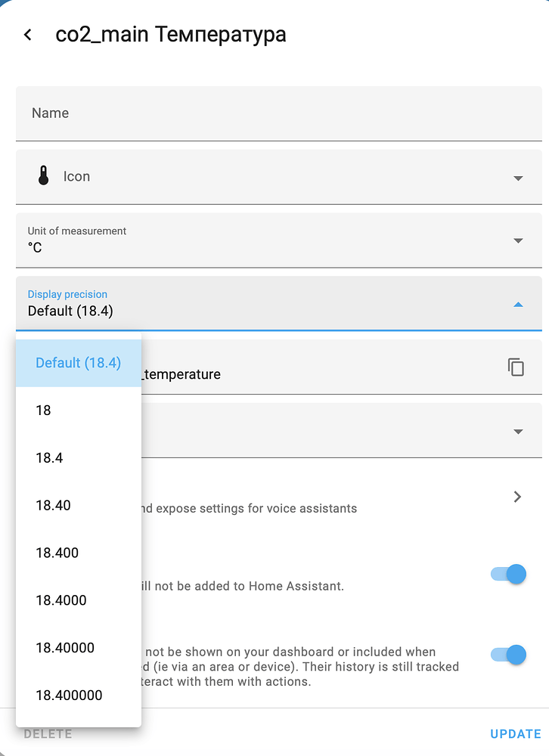This screenshot has width=549, height=756.
Task: Click the Update button
Action: [x=516, y=734]
